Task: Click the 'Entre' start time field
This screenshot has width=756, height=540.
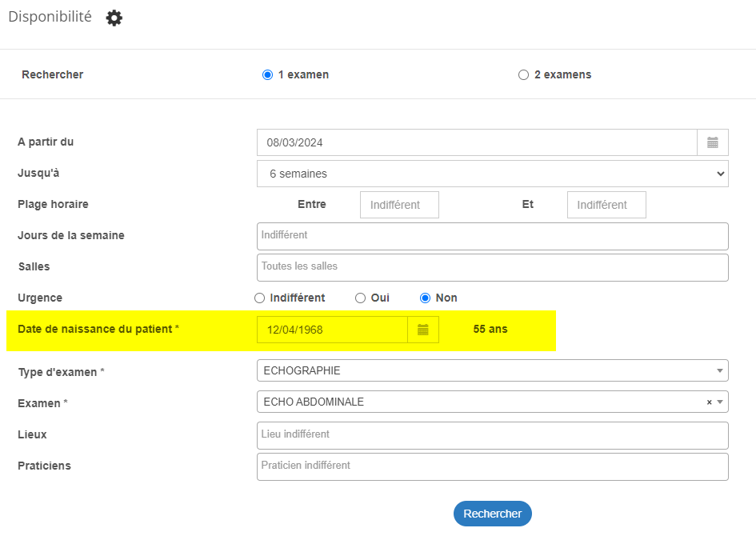Action: pos(399,205)
